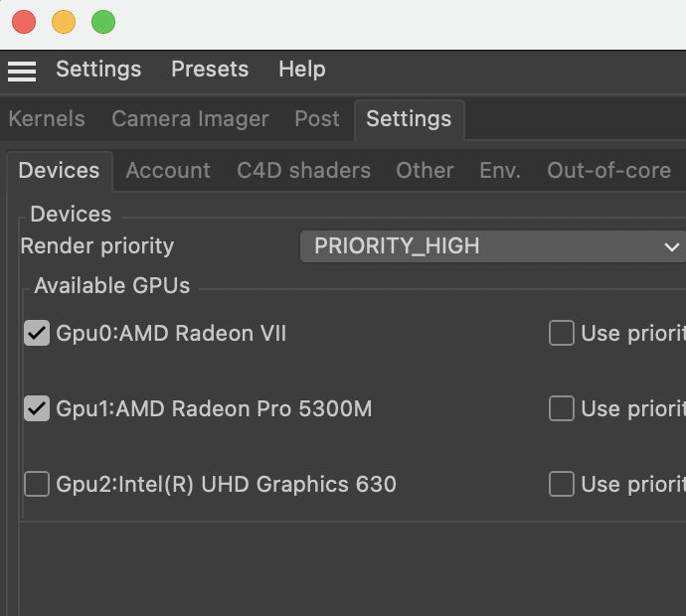Select the Devices sub-tab
This screenshot has height=616, width=686.
[x=60, y=171]
